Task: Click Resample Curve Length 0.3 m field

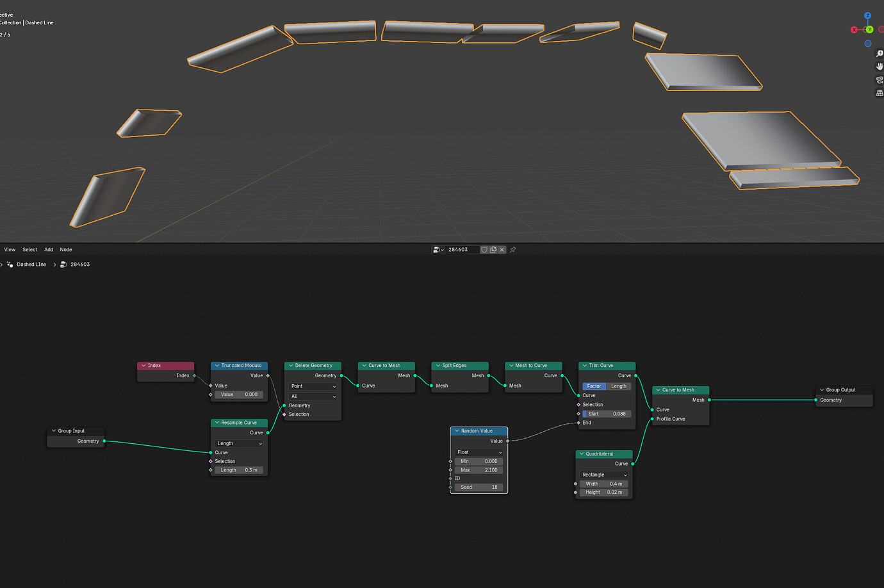Action: tap(240, 470)
